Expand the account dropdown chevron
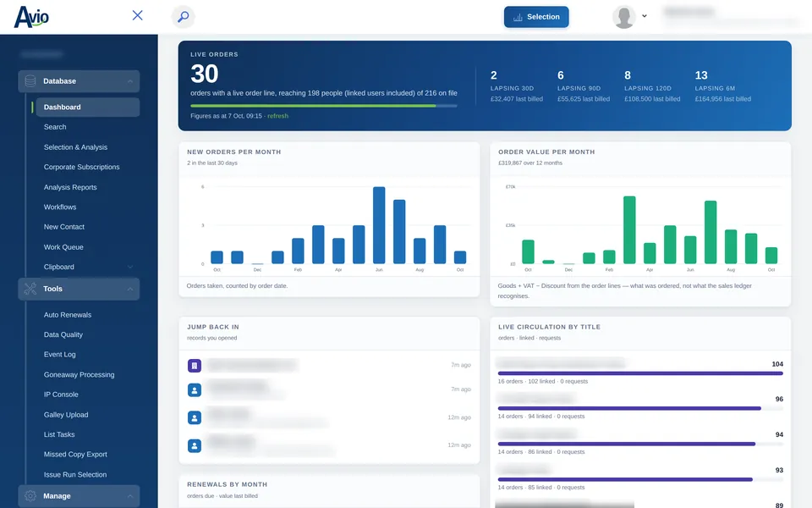Viewport: 812px width, 508px height. [645, 16]
